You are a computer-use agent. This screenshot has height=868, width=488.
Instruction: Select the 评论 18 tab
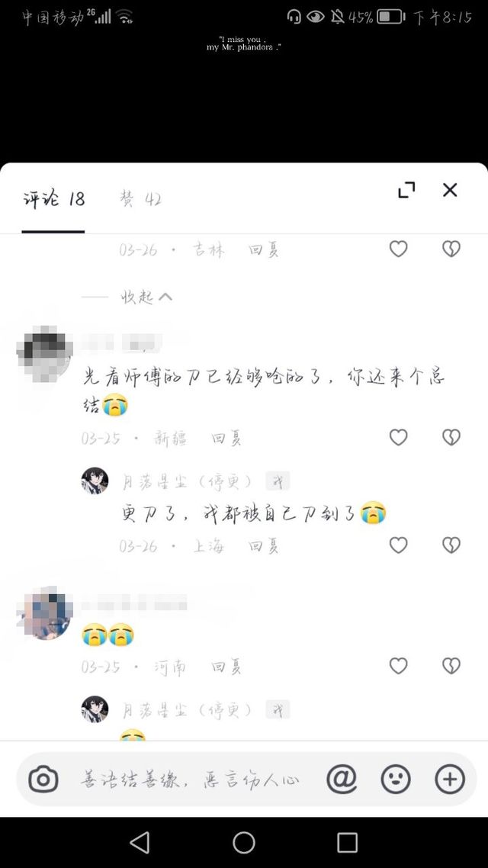(53, 199)
